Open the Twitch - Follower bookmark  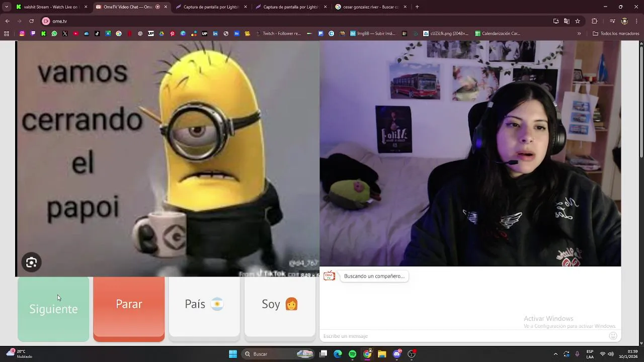(278, 34)
